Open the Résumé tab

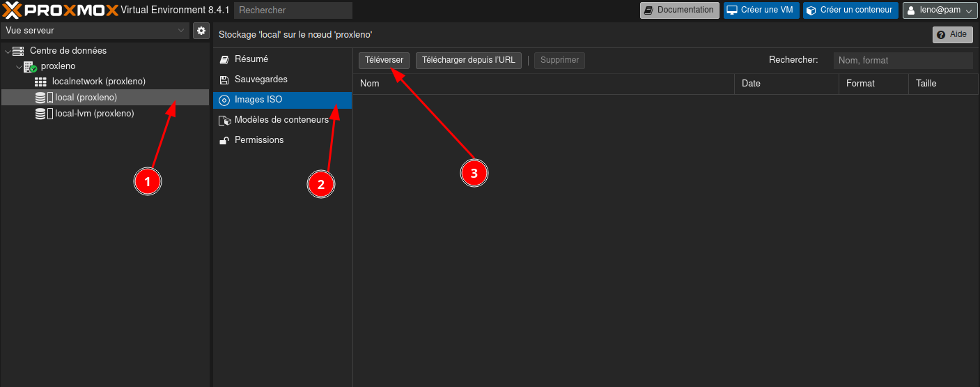pyautogui.click(x=251, y=59)
